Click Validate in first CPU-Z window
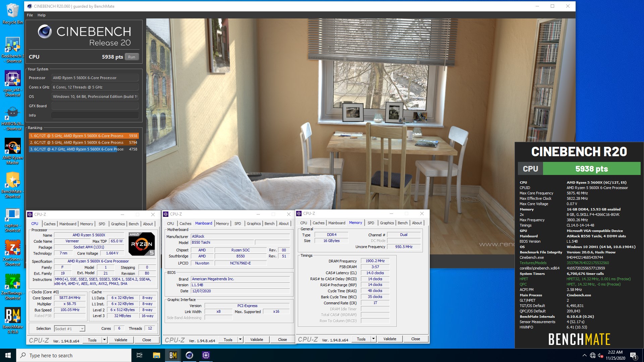644x362 pixels. pyautogui.click(x=121, y=340)
